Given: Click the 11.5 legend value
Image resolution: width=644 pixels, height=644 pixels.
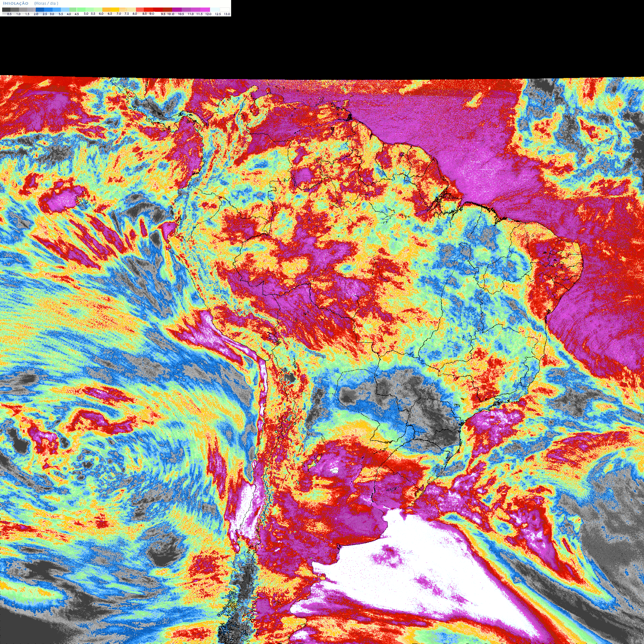Looking at the screenshot, I should [200, 14].
